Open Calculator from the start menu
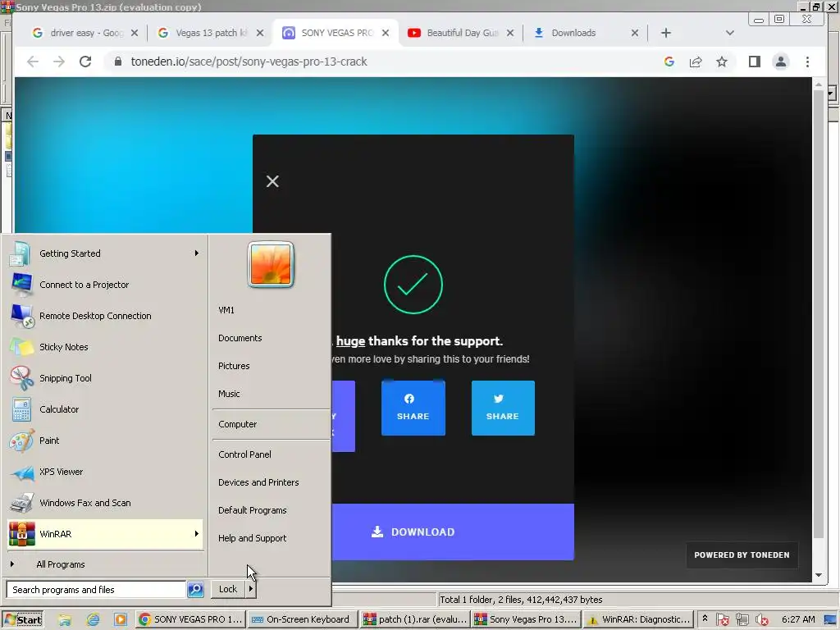840x630 pixels. click(x=105, y=409)
